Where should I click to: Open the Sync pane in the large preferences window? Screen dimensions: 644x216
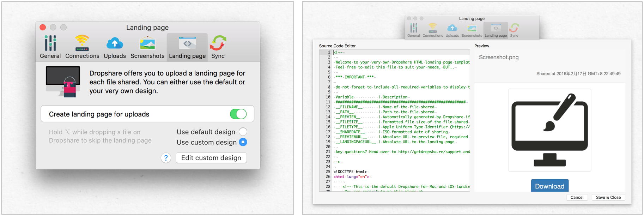218,47
